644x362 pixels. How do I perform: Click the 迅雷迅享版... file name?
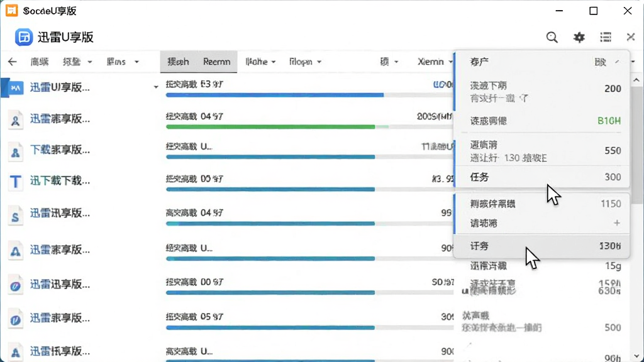pos(60,285)
